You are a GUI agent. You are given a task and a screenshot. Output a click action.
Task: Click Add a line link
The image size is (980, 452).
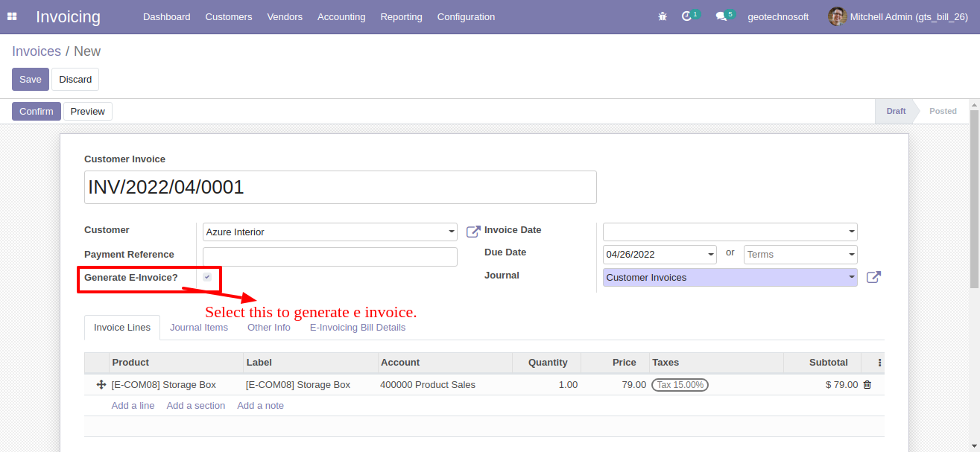pos(133,406)
